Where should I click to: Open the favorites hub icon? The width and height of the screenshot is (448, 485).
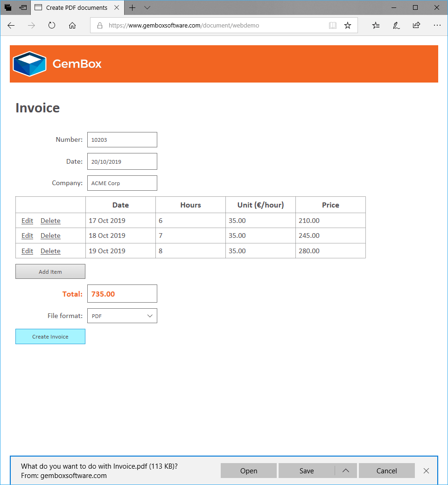point(376,26)
